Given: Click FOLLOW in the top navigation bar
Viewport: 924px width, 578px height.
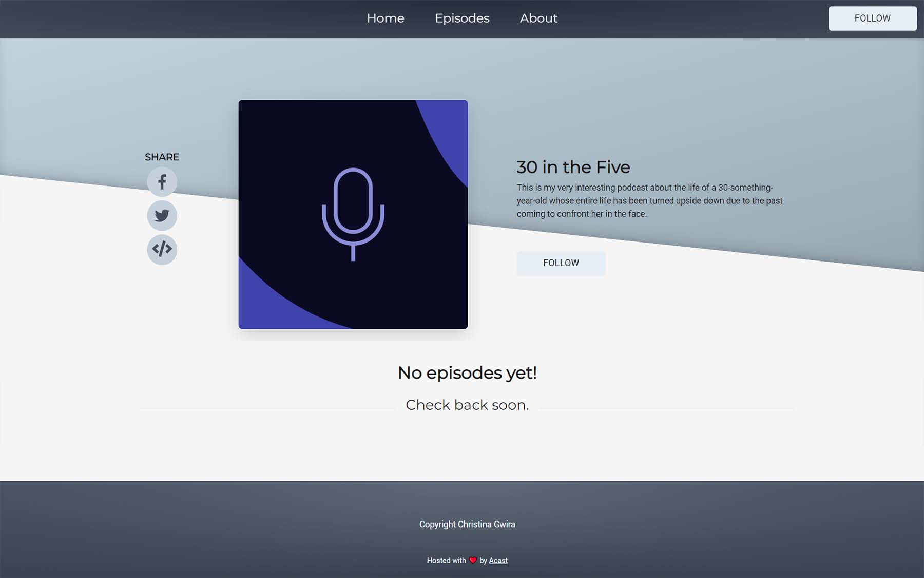Looking at the screenshot, I should coord(873,18).
